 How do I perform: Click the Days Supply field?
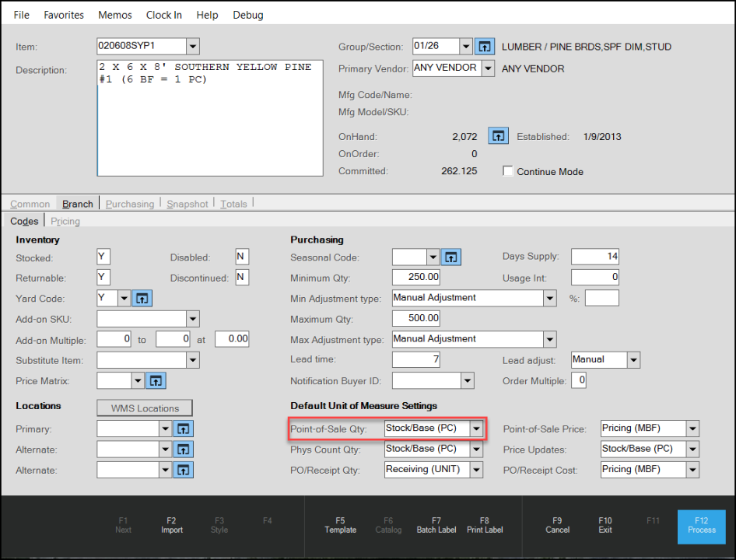coord(594,257)
